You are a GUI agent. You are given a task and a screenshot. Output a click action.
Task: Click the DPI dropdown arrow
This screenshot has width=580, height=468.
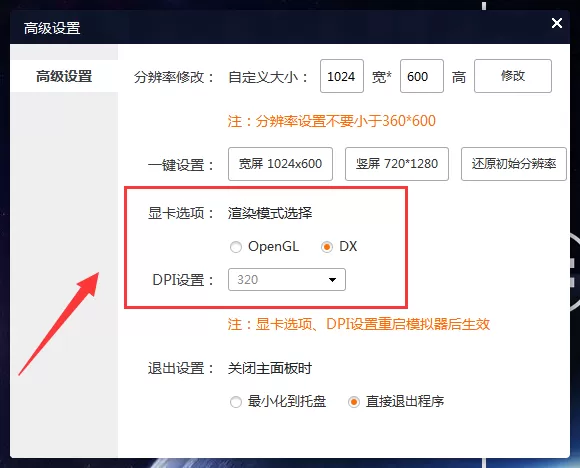click(332, 280)
